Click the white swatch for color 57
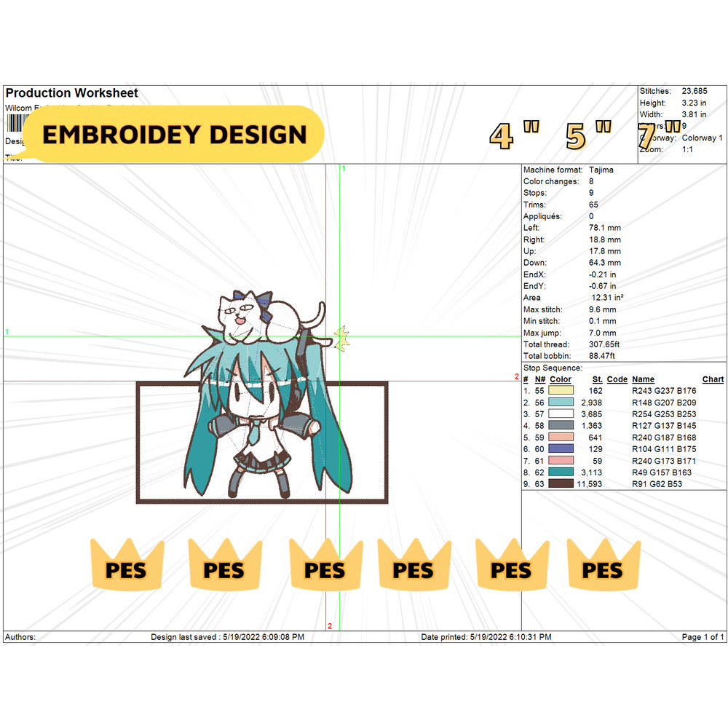The image size is (728, 728). point(561,414)
